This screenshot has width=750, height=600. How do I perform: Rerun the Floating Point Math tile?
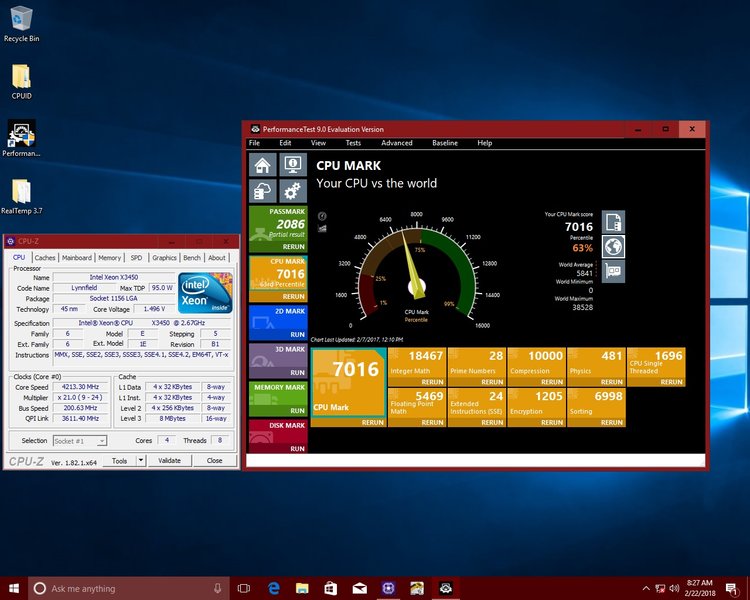[x=432, y=422]
